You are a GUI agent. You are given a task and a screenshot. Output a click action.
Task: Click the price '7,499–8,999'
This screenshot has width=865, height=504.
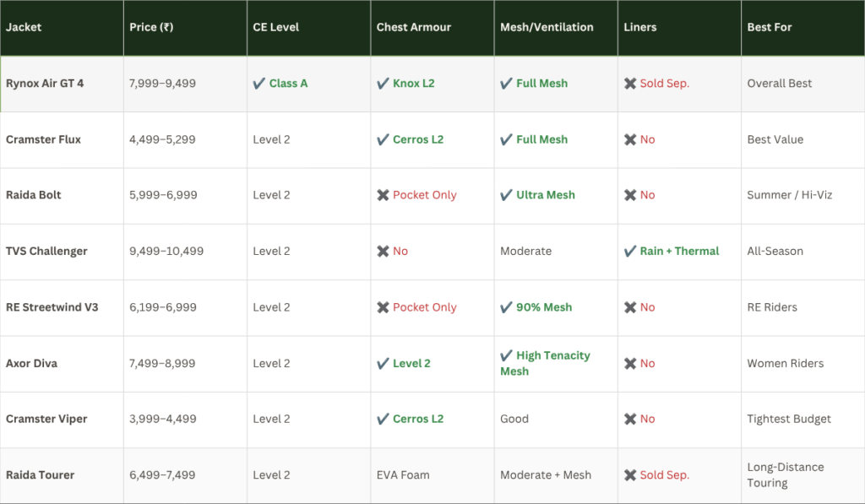[x=162, y=363]
